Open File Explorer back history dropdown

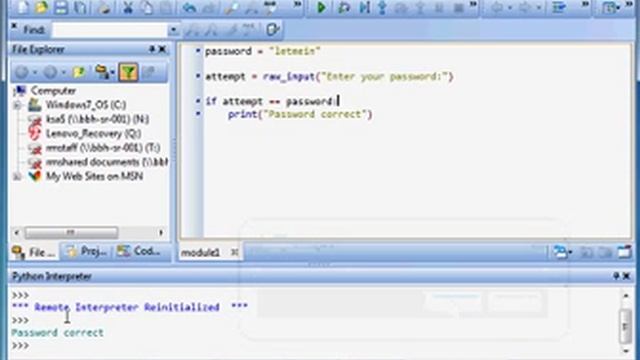click(35, 73)
